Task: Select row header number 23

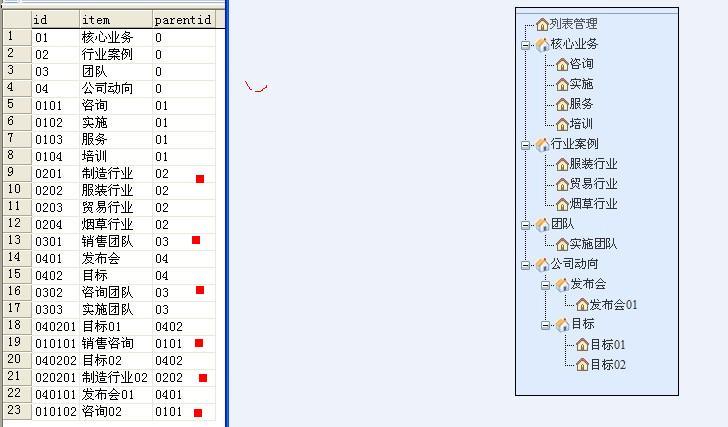Action: pos(17,411)
